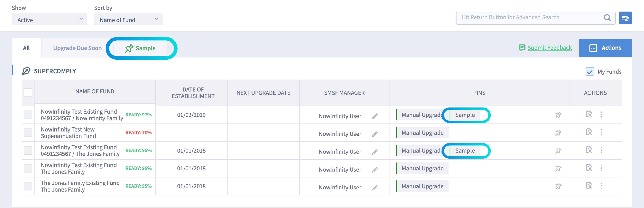Edit manager pencil for The Jones Family Existing Fund

[375, 187]
